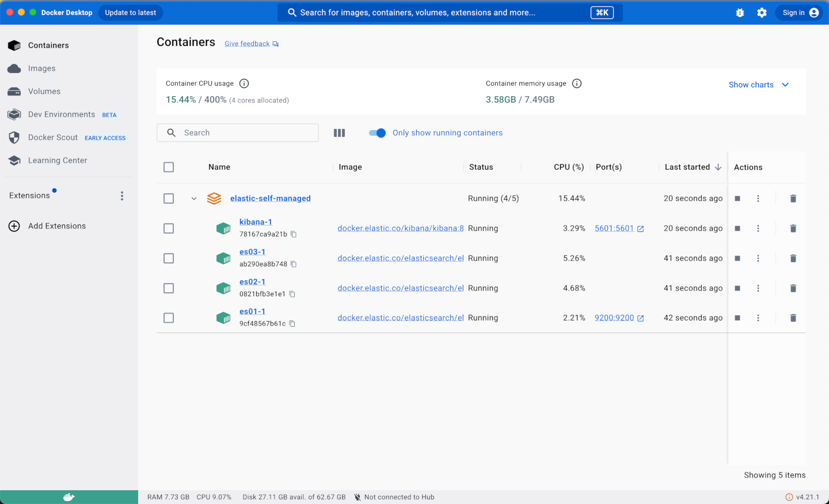Click the update notification icon near version
The height and width of the screenshot is (504, 829).
click(789, 497)
